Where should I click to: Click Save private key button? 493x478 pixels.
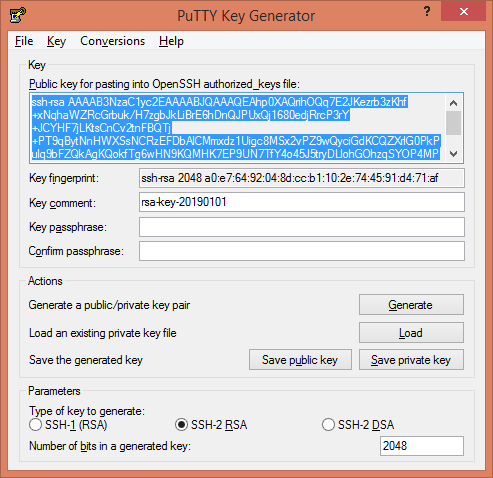[x=411, y=360]
